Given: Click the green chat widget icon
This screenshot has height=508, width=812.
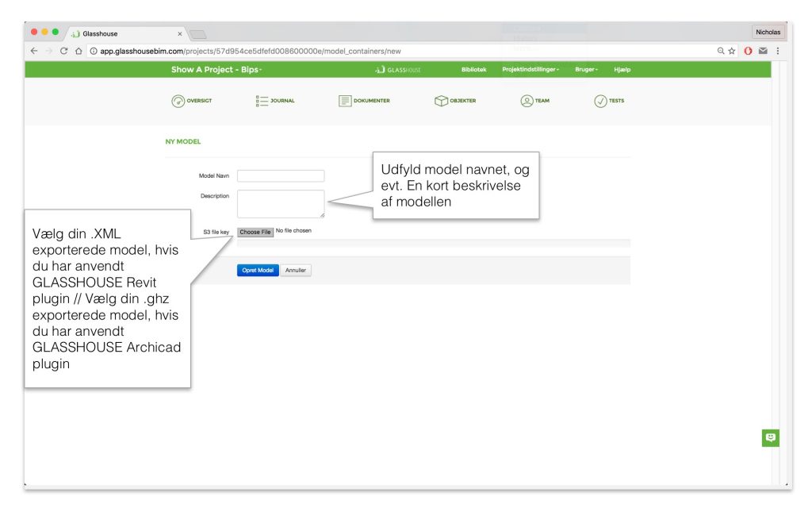Looking at the screenshot, I should tap(771, 438).
